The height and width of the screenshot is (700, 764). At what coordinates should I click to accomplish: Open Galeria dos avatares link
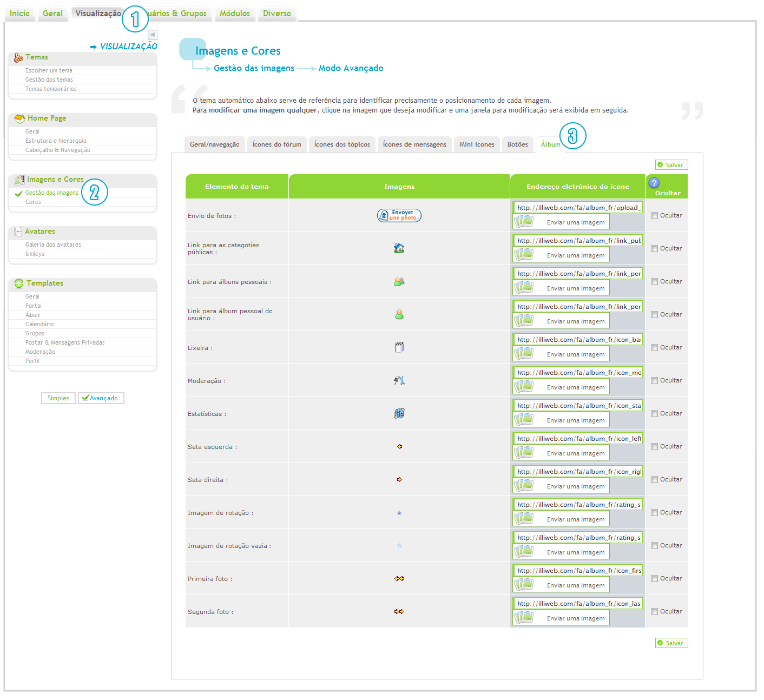(x=53, y=245)
